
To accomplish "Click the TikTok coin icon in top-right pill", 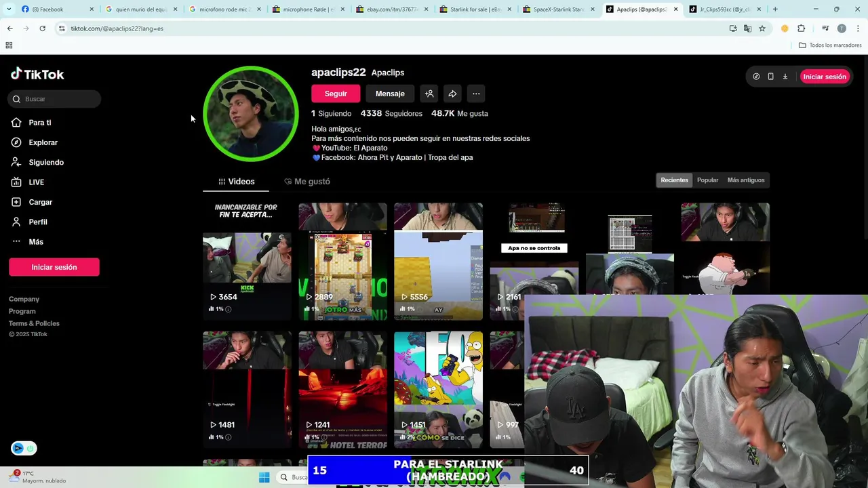I will click(x=756, y=77).
